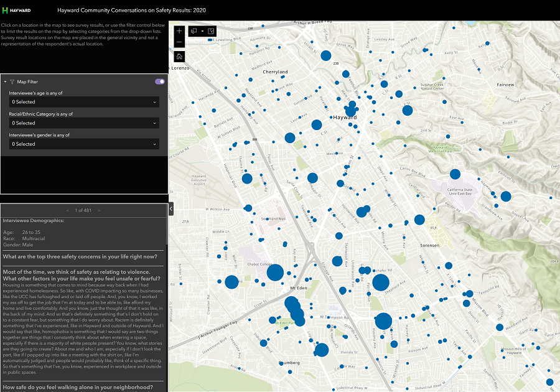Click the clear selection map icon
The width and height of the screenshot is (560, 392).
pos(211,30)
